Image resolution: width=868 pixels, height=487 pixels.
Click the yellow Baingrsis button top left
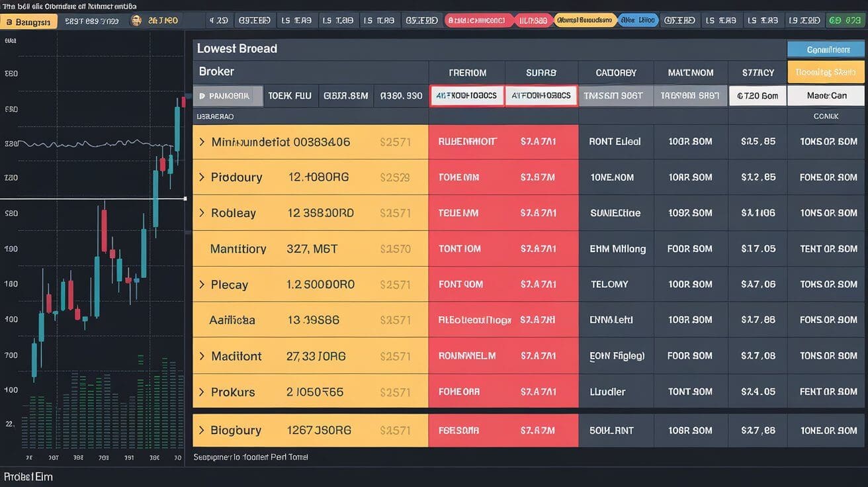(28, 22)
